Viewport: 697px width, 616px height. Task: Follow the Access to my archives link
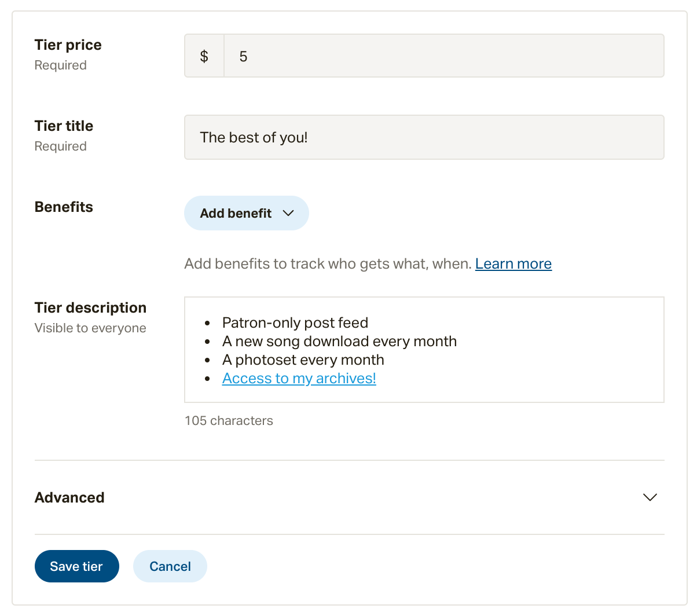pyautogui.click(x=299, y=378)
